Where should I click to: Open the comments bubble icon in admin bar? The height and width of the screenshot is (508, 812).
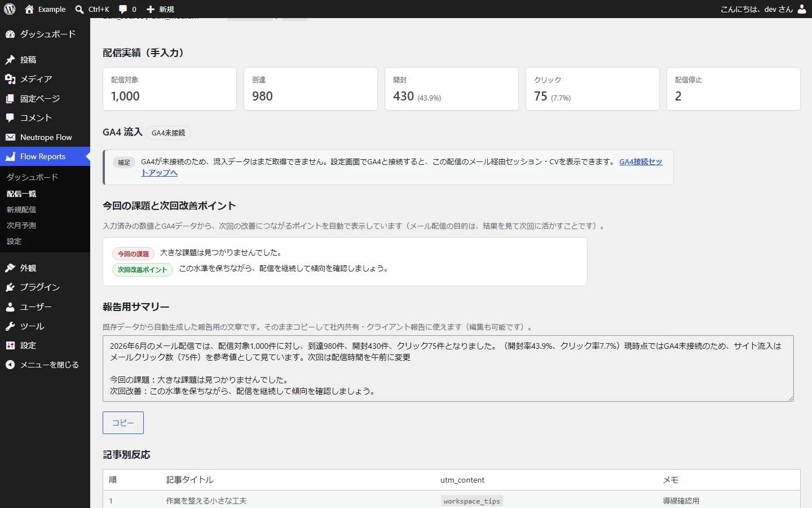[x=123, y=9]
